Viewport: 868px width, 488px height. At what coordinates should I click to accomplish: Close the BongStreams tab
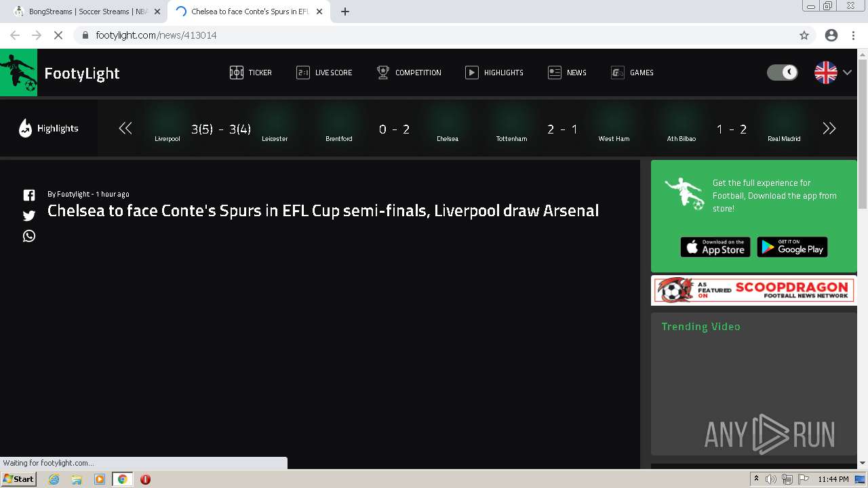tap(157, 12)
